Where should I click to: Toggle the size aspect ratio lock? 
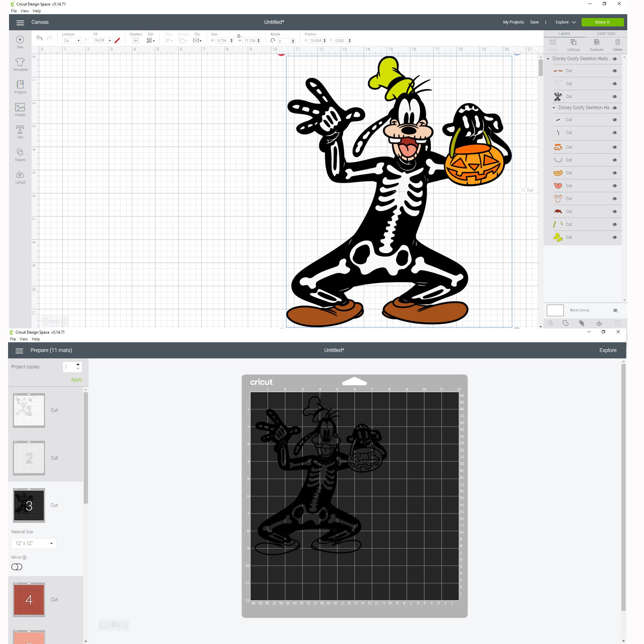tap(239, 36)
